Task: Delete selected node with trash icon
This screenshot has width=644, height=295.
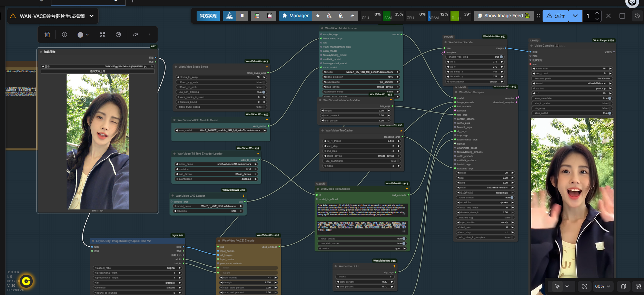Action: pyautogui.click(x=47, y=35)
